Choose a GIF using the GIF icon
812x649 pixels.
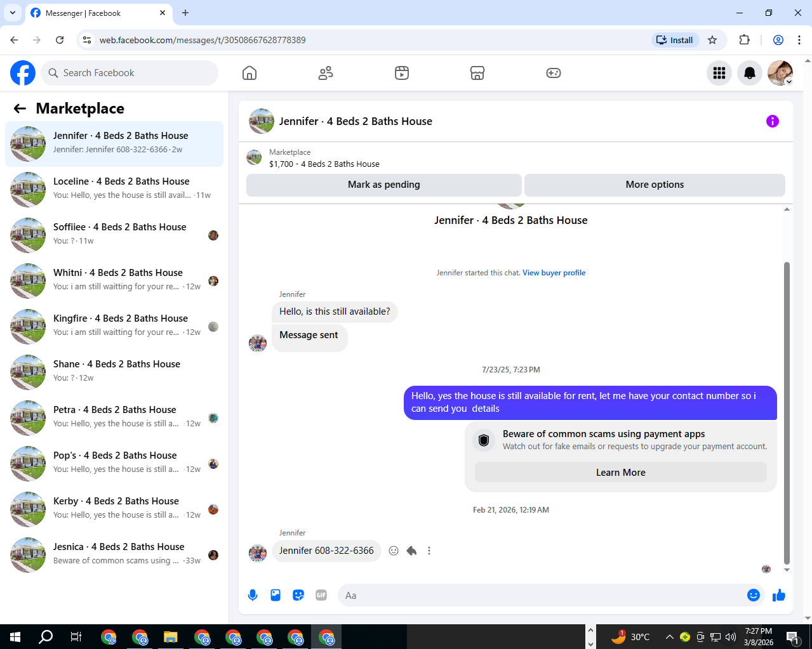321,595
